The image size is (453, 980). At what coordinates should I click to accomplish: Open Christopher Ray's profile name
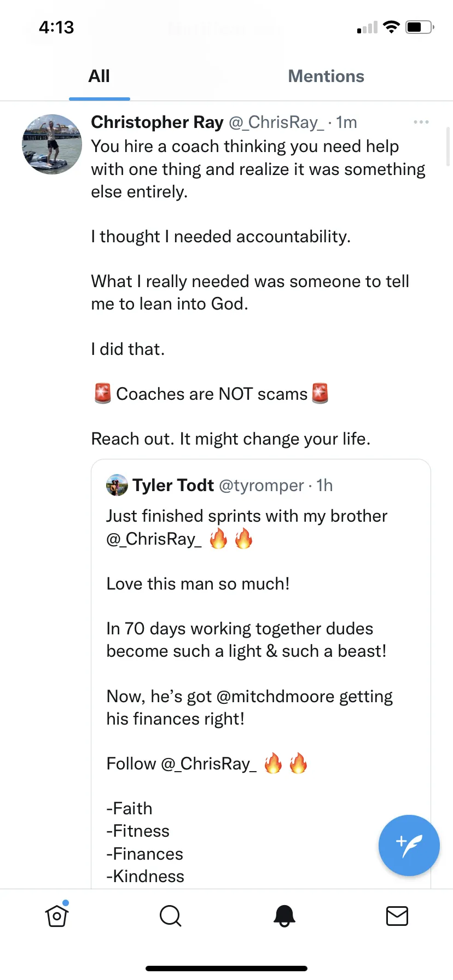157,122
